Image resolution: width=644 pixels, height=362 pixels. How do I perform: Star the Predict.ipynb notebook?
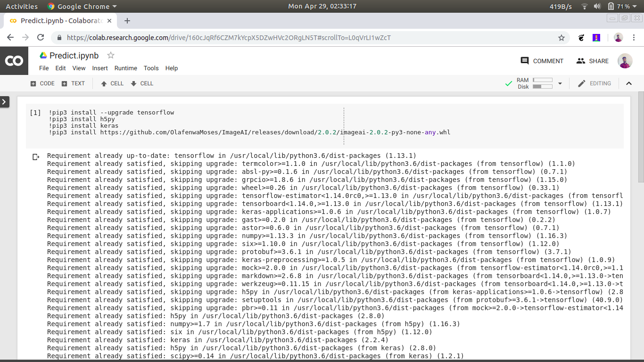tap(111, 55)
